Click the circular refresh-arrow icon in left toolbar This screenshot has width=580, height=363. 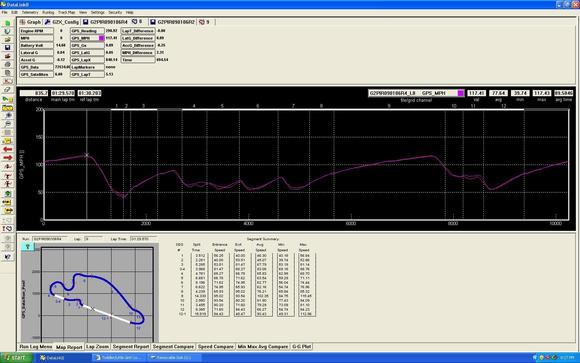click(7, 31)
